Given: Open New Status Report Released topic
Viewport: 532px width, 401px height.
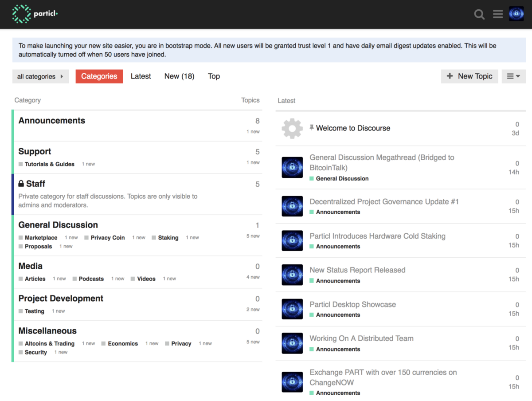Looking at the screenshot, I should [x=358, y=270].
